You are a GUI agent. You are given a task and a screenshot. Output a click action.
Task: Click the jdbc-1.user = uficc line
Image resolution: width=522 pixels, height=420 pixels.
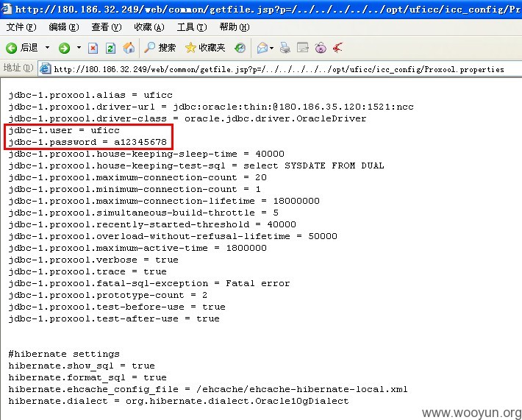[64, 130]
